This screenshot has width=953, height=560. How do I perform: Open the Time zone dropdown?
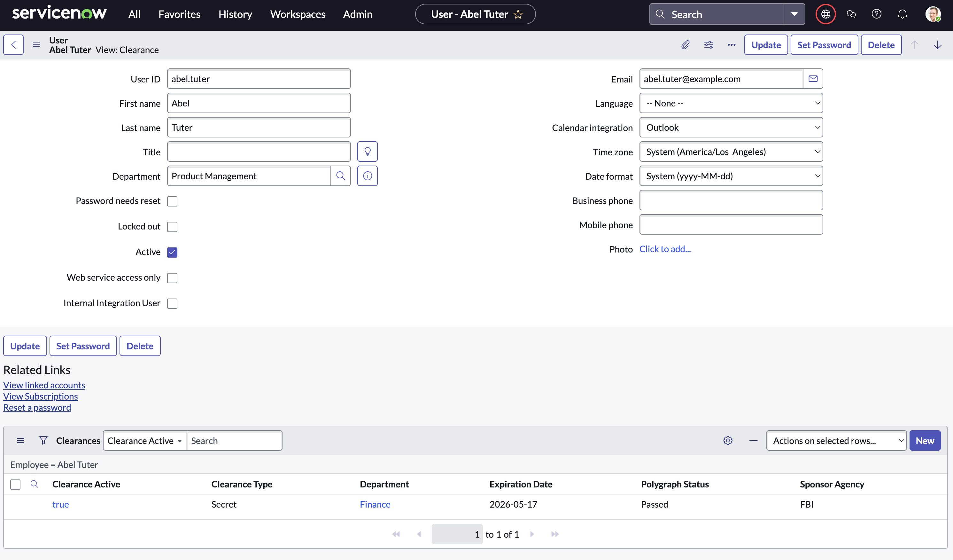(x=731, y=152)
